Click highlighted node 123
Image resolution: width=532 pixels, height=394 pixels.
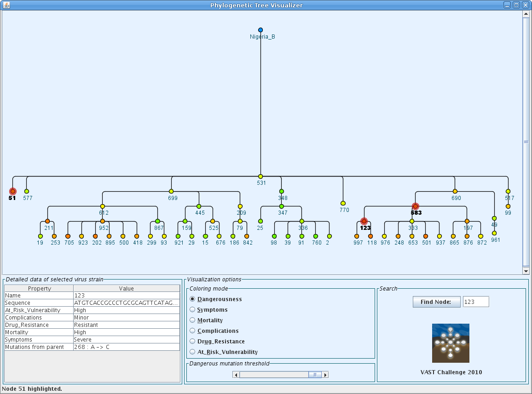coord(364,222)
